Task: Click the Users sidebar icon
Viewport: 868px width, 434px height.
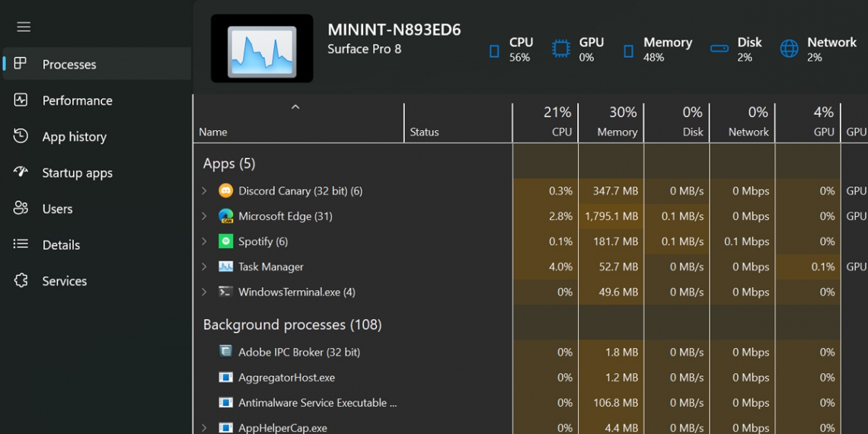Action: click(21, 208)
